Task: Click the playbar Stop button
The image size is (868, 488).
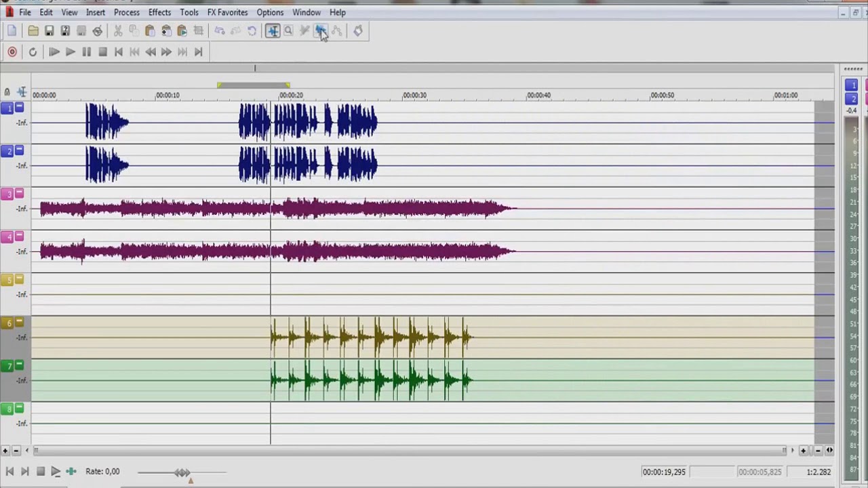Action: (41, 472)
